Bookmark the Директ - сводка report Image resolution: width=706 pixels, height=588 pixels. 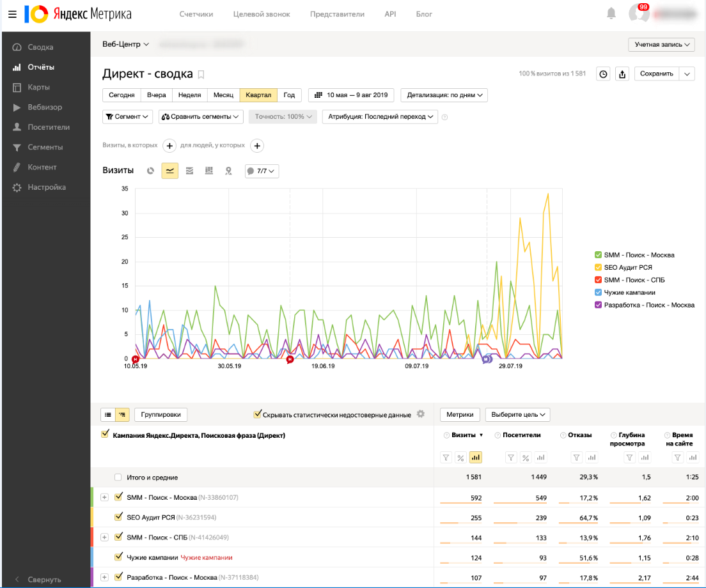click(201, 75)
